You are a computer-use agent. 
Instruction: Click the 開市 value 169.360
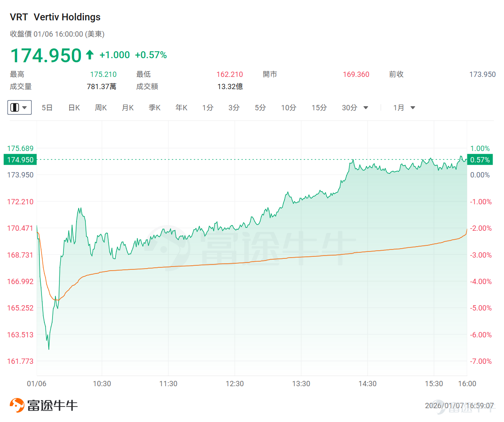[x=356, y=74]
